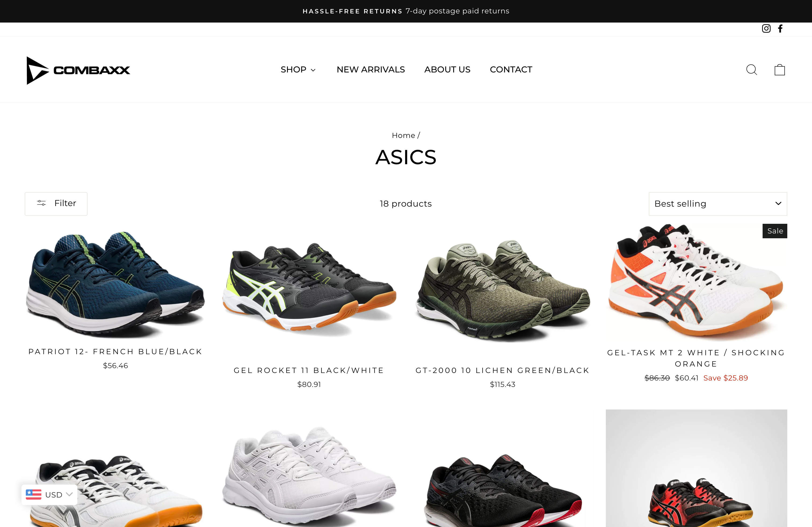
Task: Click the US flag currency icon
Action: coord(34,494)
